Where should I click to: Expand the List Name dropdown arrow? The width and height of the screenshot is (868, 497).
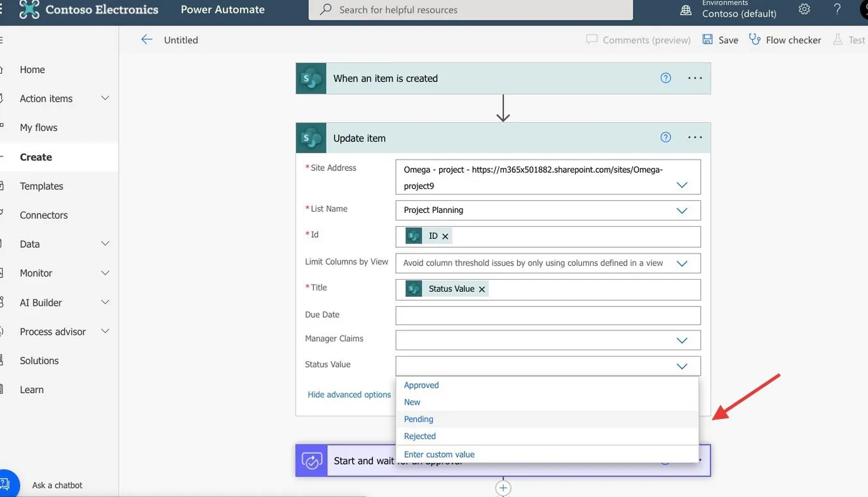tap(682, 210)
